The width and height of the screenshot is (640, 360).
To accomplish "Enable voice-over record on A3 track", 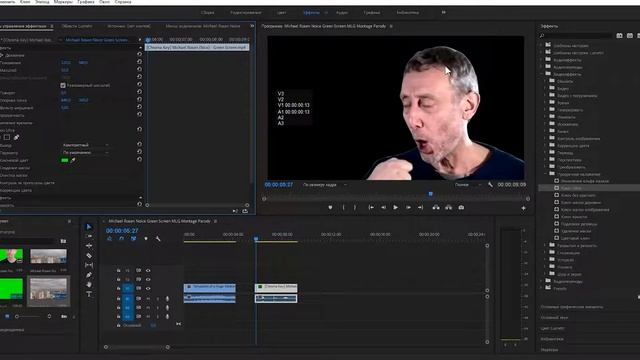I will point(167,316).
